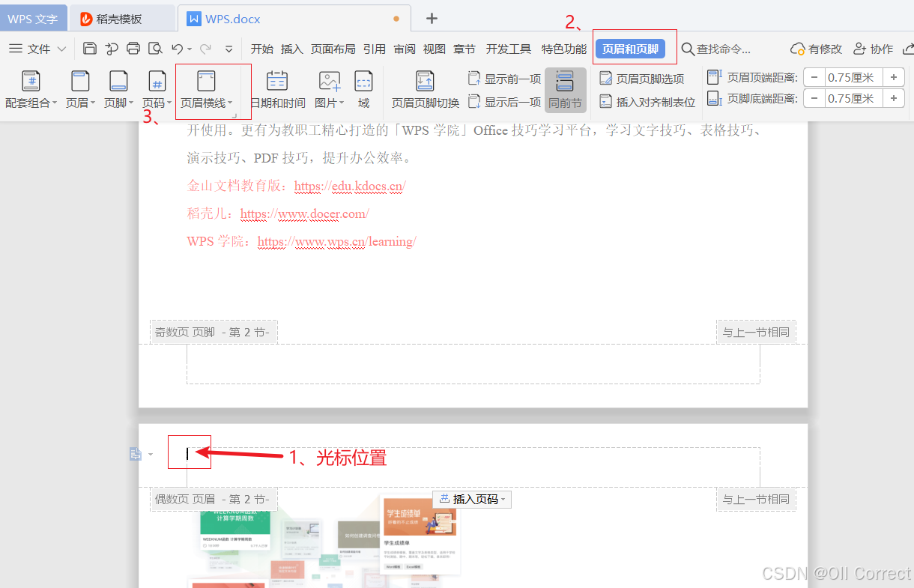The height and width of the screenshot is (588, 914).
Task: Open the 视图 ribbon tab
Action: [435, 49]
